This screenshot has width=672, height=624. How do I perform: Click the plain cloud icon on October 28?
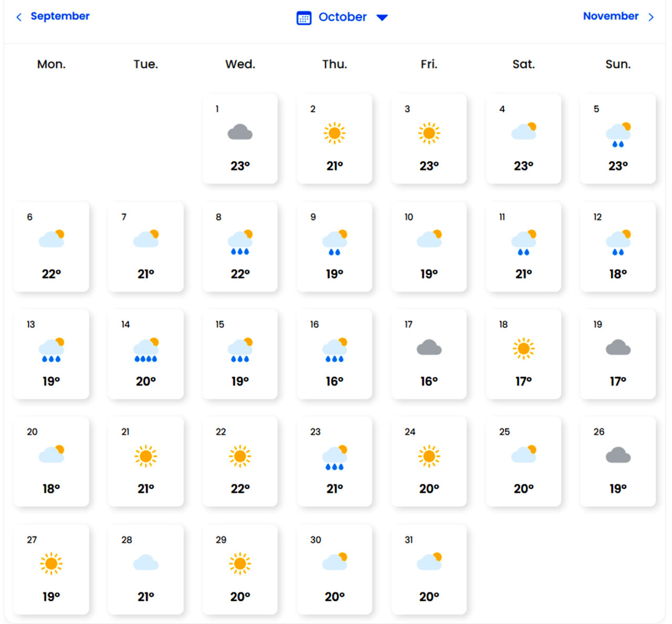coord(145,563)
